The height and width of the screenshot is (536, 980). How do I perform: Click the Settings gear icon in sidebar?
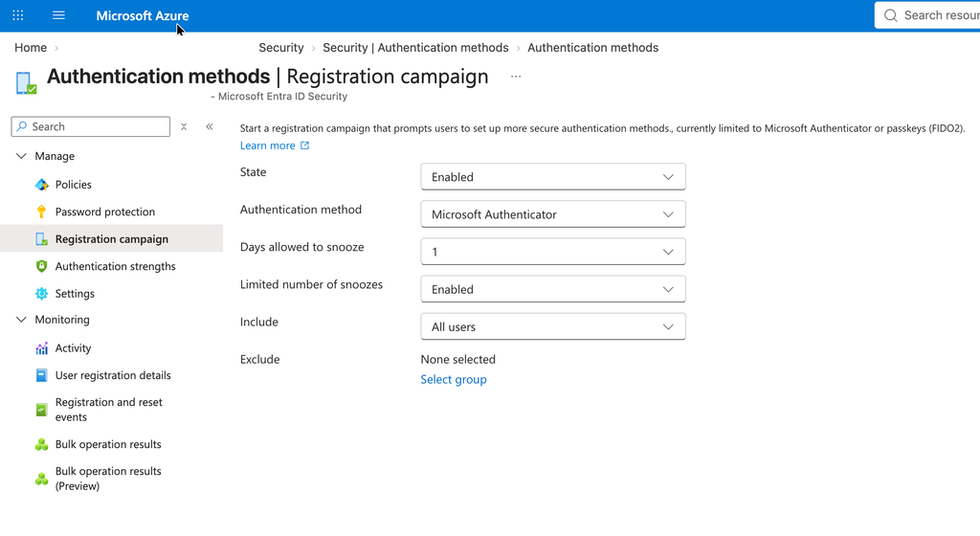pos(42,294)
